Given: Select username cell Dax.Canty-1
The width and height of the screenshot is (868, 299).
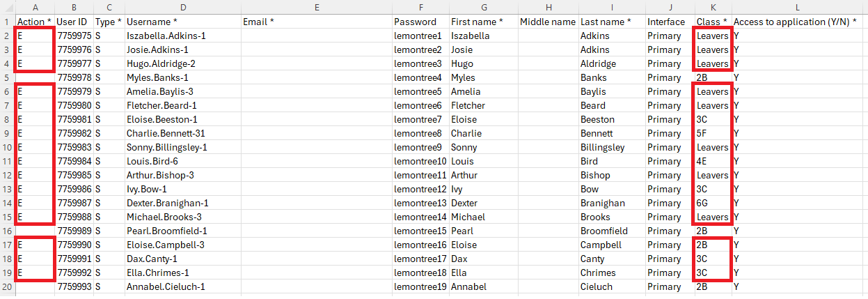Looking at the screenshot, I should 157,259.
